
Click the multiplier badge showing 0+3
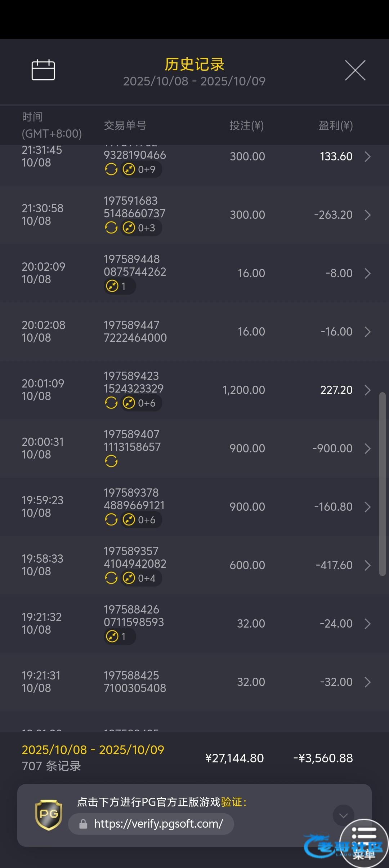[141, 228]
